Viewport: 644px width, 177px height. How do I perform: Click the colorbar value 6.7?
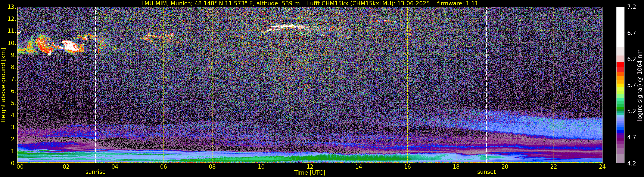tap(632, 33)
